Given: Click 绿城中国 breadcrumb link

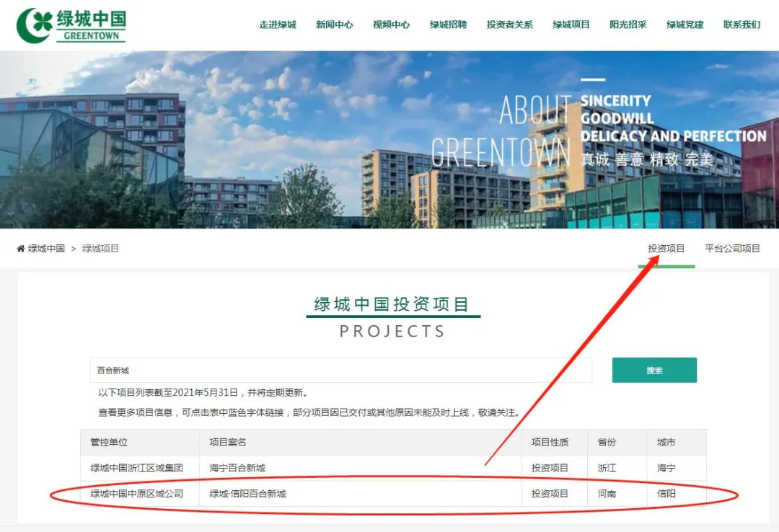Looking at the screenshot, I should 46,249.
